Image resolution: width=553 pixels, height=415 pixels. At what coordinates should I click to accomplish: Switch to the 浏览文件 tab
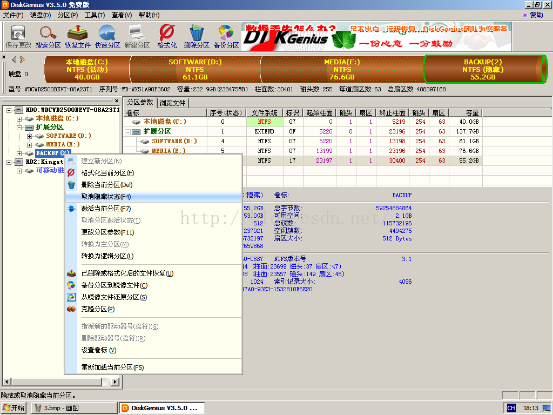[x=172, y=103]
